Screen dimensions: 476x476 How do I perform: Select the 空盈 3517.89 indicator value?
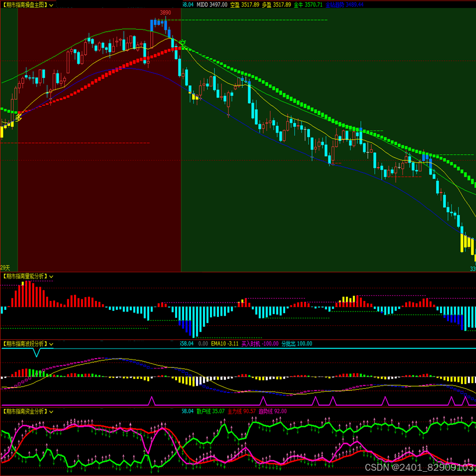click(x=245, y=5)
